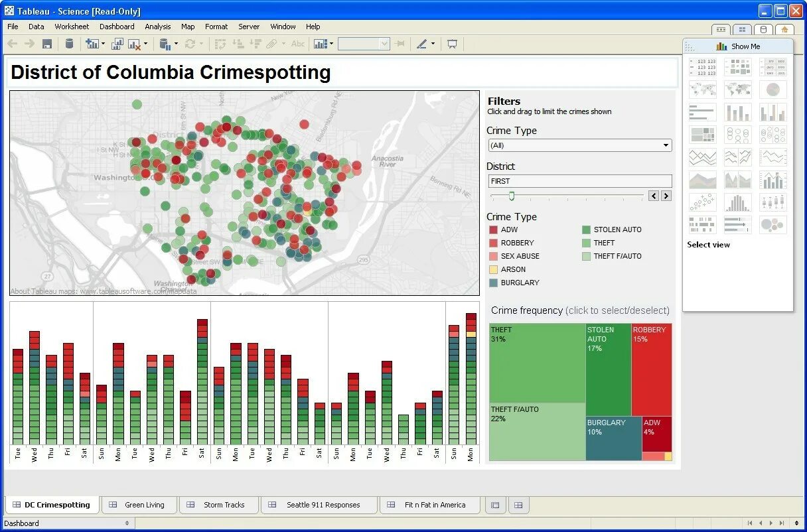This screenshot has height=532, width=807.
Task: Select the THEFT 31% treemap tile
Action: point(537,363)
